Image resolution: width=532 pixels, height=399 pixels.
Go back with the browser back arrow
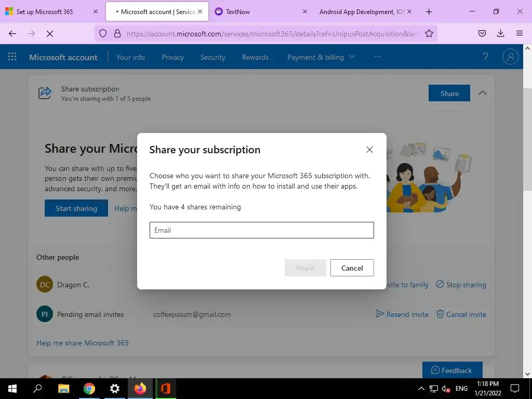(x=12, y=33)
